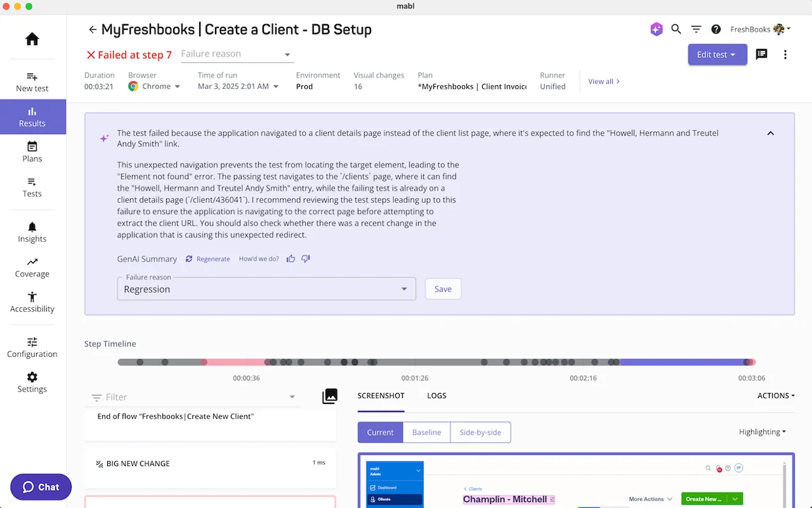Open the Insights bell icon

click(x=32, y=227)
